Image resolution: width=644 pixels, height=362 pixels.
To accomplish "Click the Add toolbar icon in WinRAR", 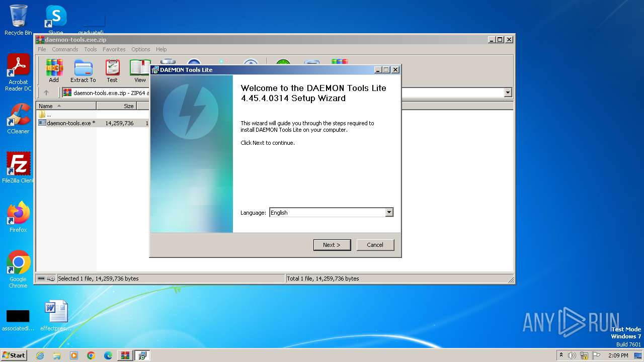I will [54, 71].
